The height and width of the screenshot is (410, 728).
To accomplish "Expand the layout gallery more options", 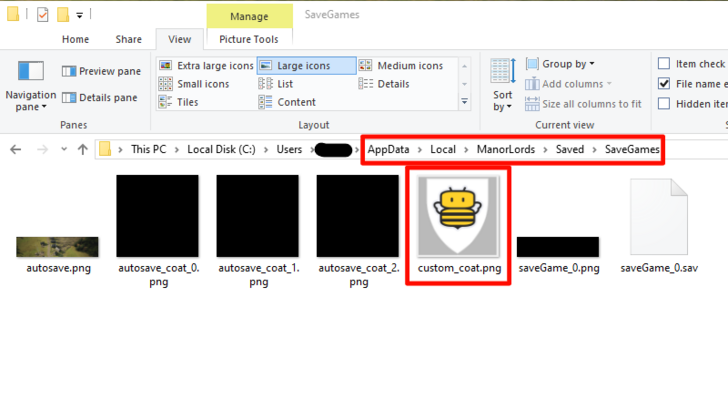I will point(464,102).
